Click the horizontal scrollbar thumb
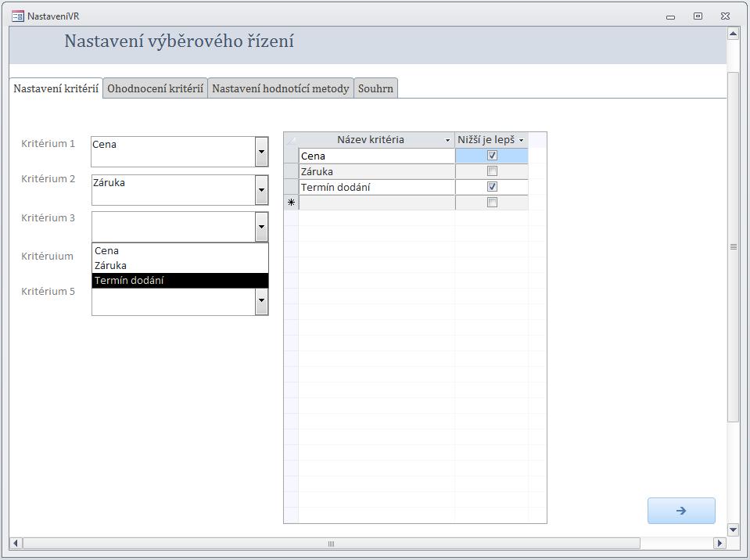 click(331, 544)
